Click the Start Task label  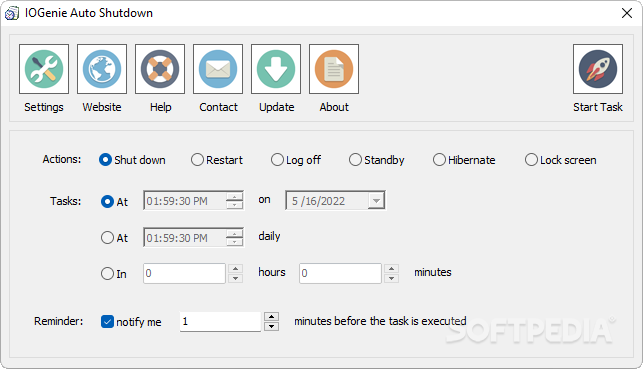coord(598,107)
